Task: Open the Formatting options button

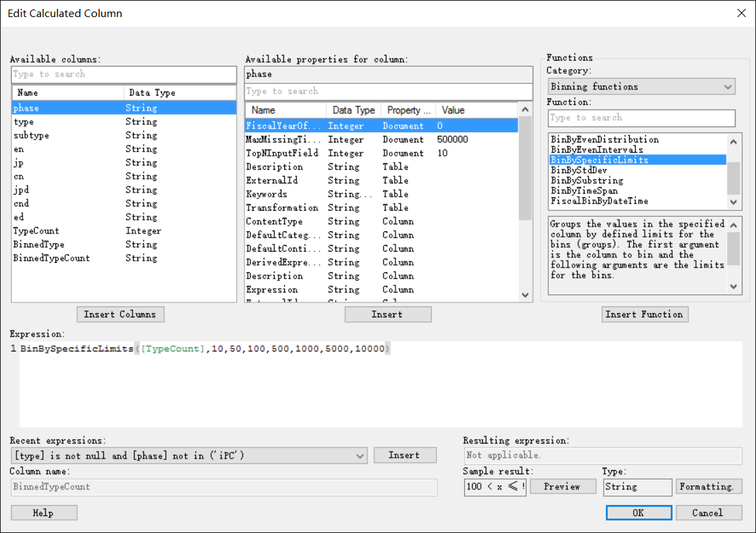Action: 709,487
